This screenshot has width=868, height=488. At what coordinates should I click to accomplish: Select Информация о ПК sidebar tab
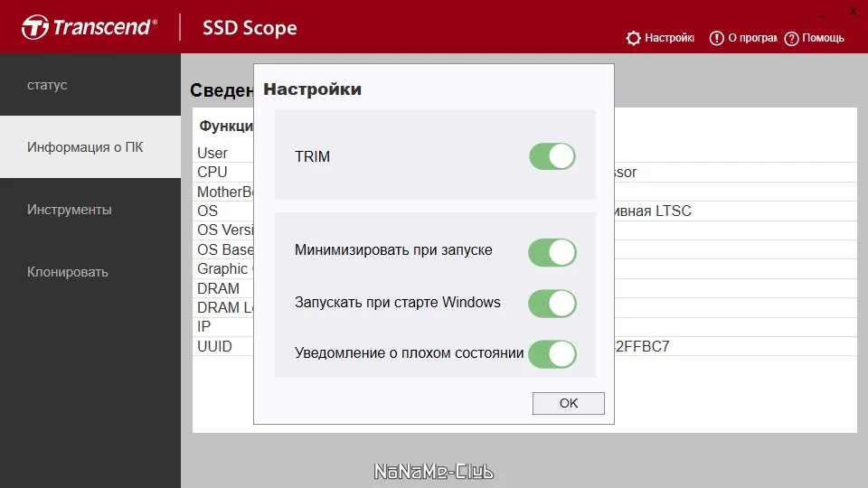point(90,147)
